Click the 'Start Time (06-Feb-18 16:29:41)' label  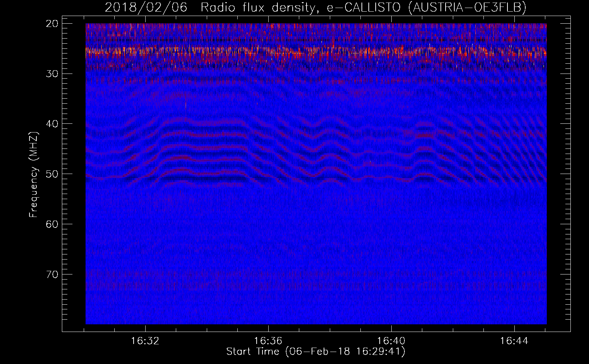316,352
